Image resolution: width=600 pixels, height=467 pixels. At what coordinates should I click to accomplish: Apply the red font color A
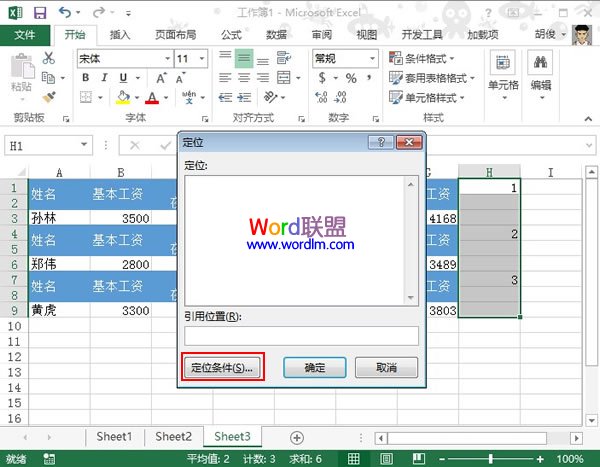(152, 98)
